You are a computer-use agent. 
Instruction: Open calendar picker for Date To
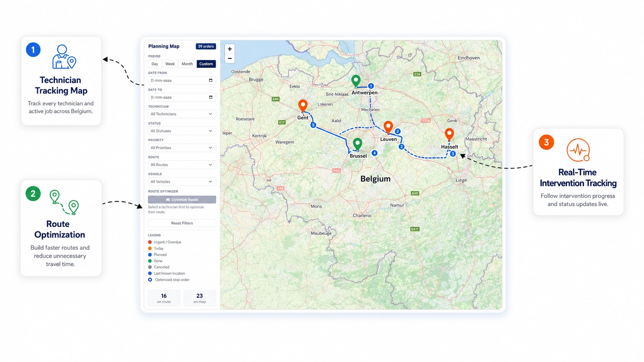(211, 97)
